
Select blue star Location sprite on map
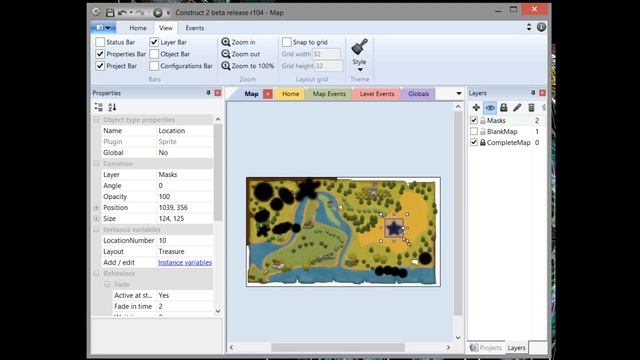click(394, 228)
